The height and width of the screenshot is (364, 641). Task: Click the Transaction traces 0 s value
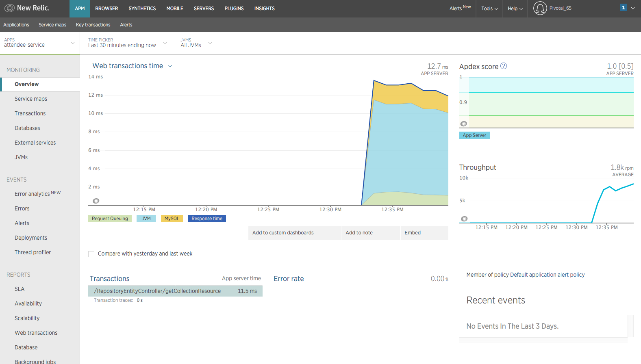pyautogui.click(x=140, y=301)
